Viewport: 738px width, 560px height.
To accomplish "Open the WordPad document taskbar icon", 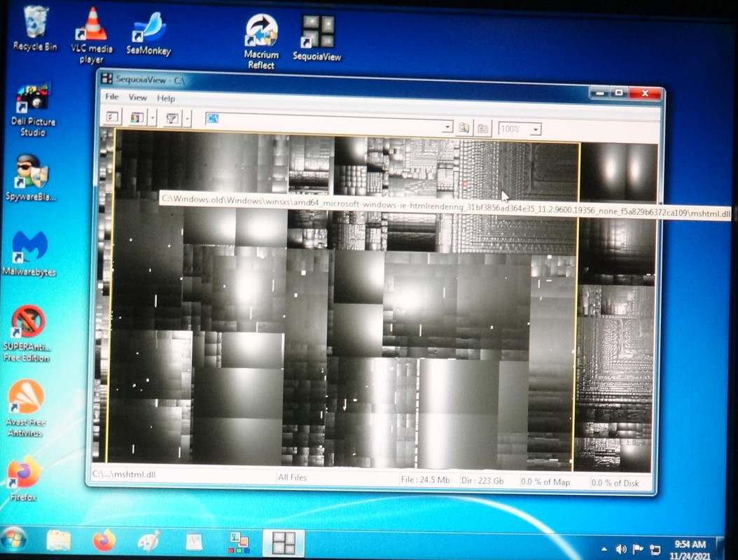I will coord(193,542).
